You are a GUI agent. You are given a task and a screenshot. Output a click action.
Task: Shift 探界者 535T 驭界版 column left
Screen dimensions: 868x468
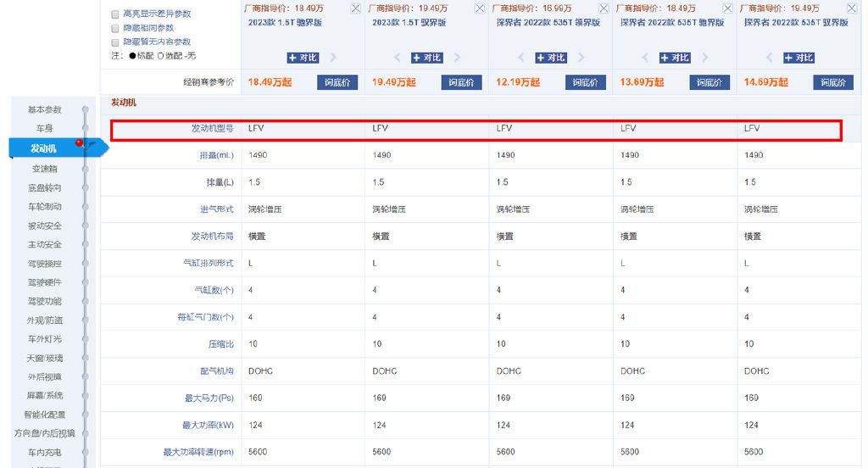(x=769, y=57)
